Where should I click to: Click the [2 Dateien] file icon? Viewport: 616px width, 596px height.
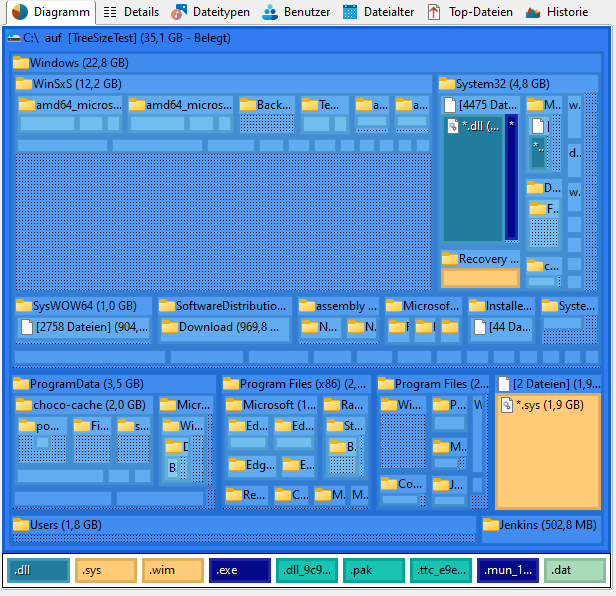[x=504, y=384]
